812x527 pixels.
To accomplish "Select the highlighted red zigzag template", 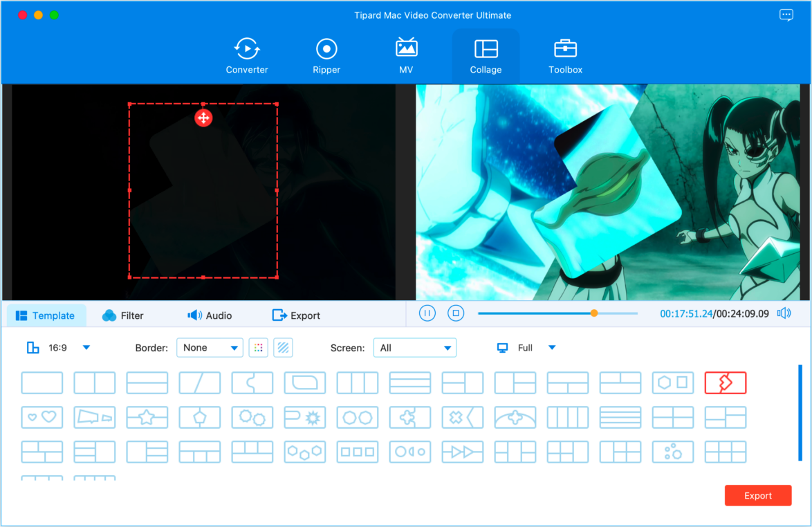I will (726, 382).
